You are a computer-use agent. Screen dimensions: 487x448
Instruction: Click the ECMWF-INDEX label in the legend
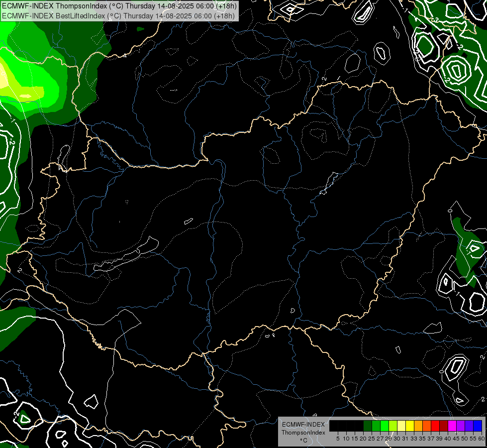(303, 425)
